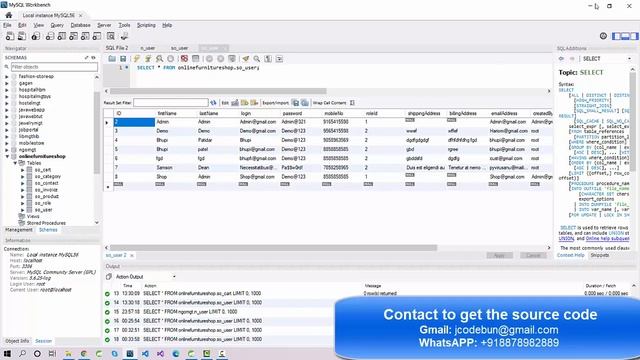
Task: Click the SQL editor horizontal scrollbar
Action: [218, 91]
